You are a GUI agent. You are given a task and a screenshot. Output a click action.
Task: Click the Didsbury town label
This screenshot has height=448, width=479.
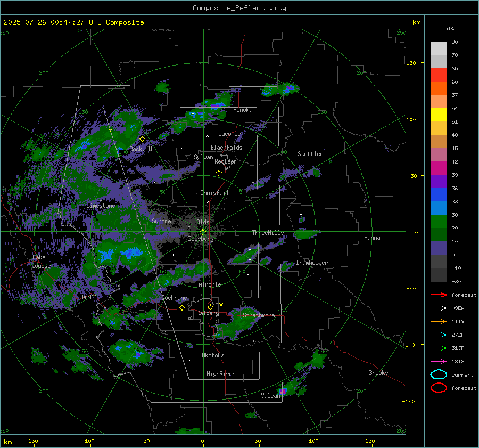201,239
